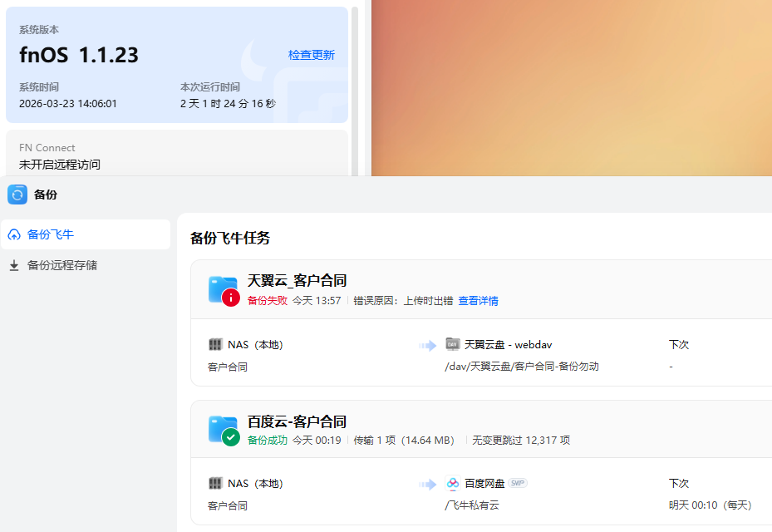Click the 百度网盘 logo icon
The height and width of the screenshot is (532, 772).
tap(452, 483)
